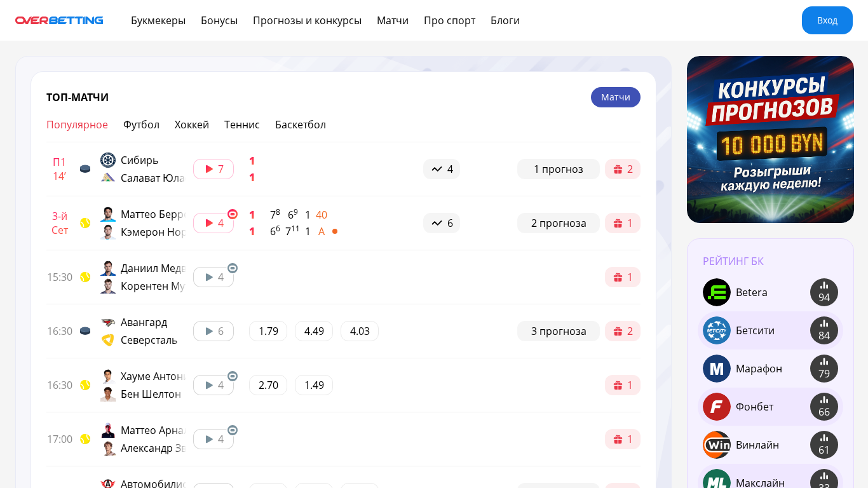Click the Overbetting logo
The height and width of the screenshot is (488, 868).
coord(59,20)
